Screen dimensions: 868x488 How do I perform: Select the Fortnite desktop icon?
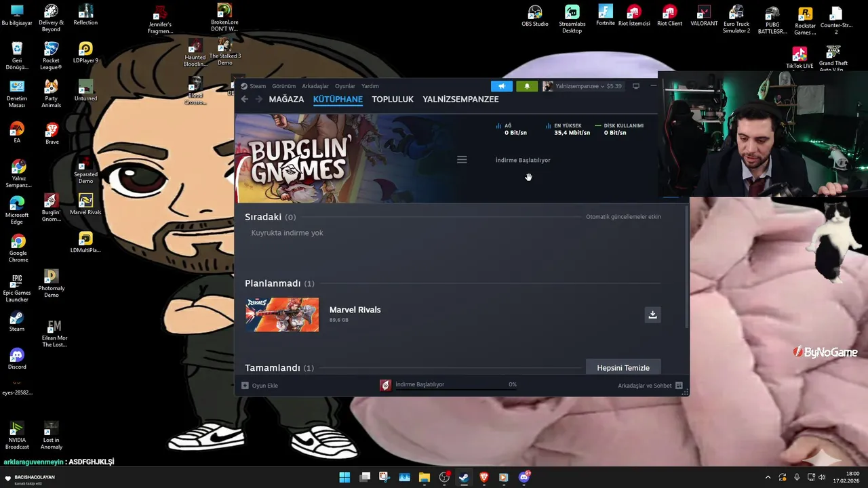click(606, 16)
